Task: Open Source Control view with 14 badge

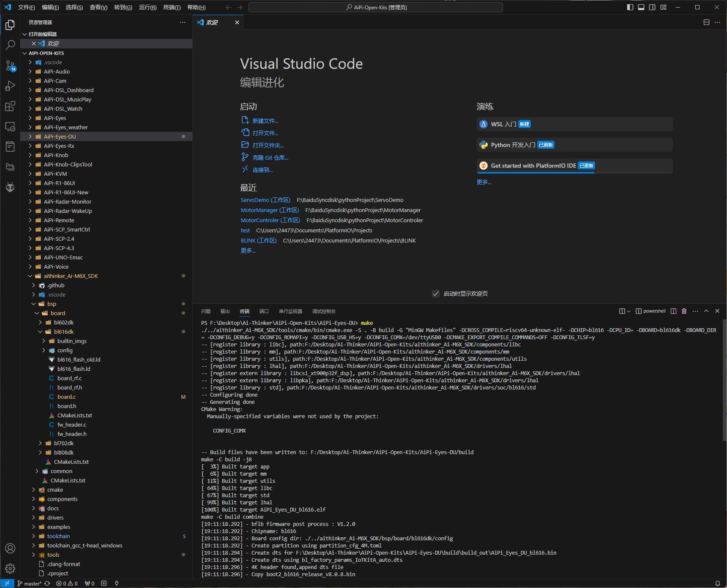Action: pyautogui.click(x=10, y=65)
